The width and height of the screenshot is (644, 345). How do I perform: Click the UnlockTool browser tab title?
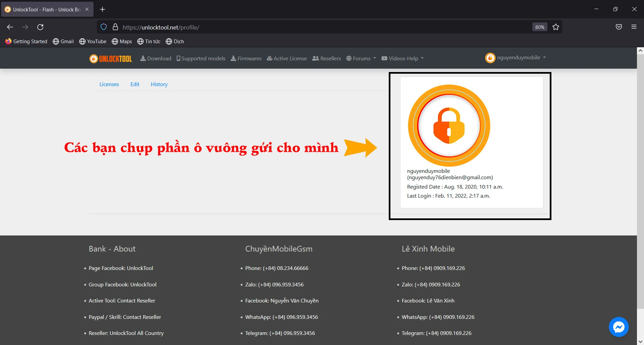(x=47, y=9)
